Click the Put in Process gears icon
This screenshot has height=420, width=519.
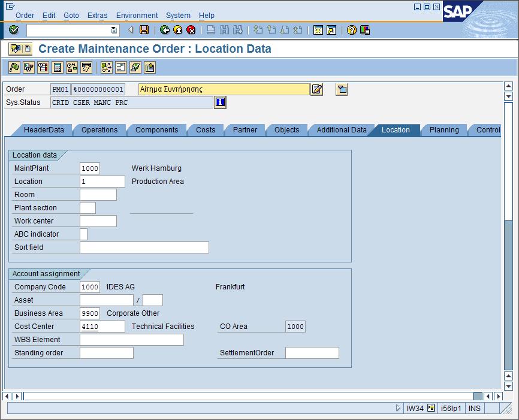(28, 68)
